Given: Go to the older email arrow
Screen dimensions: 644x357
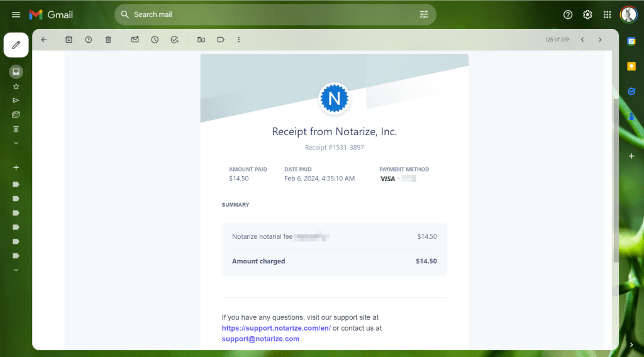Looking at the screenshot, I should tap(600, 40).
